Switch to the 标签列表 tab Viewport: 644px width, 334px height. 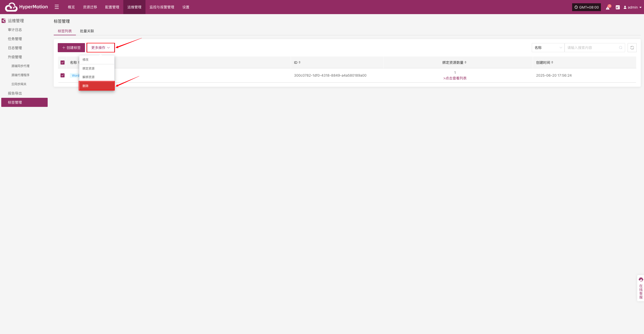[65, 31]
